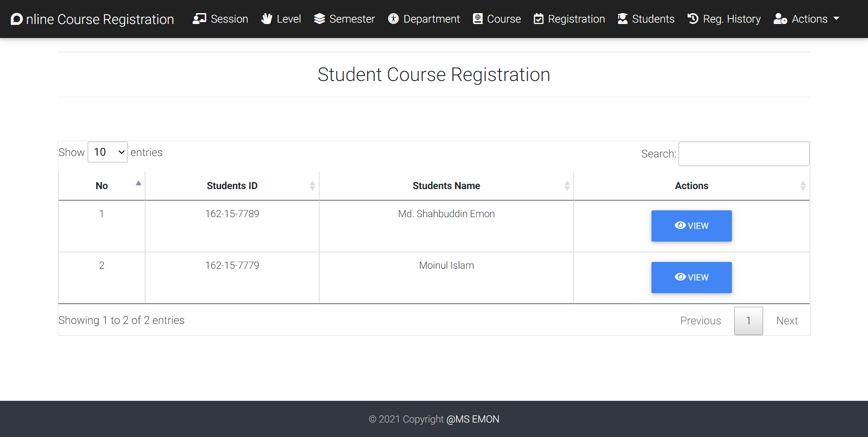
Task: Select the Course book icon
Action: tap(478, 19)
